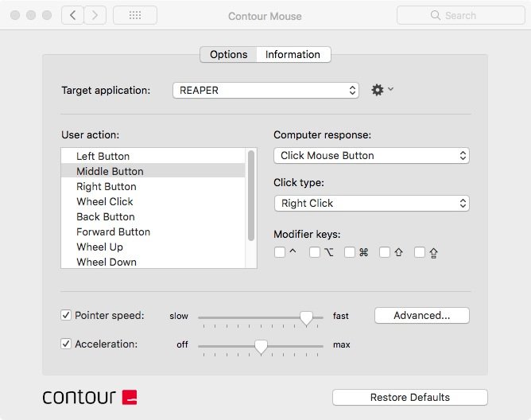Select Forward Button in user actions
The height and width of the screenshot is (420, 531).
click(153, 231)
